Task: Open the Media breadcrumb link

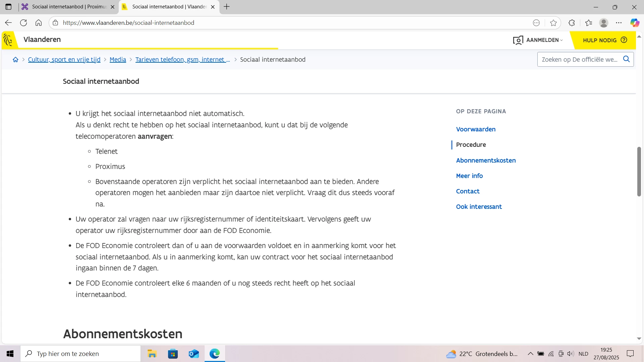Action: click(x=118, y=60)
